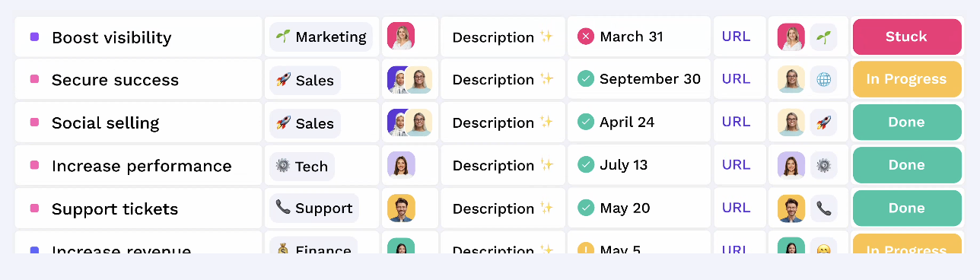Click the green checkmark beside September 30
Image resolution: width=980 pixels, height=280 pixels.
pos(585,78)
